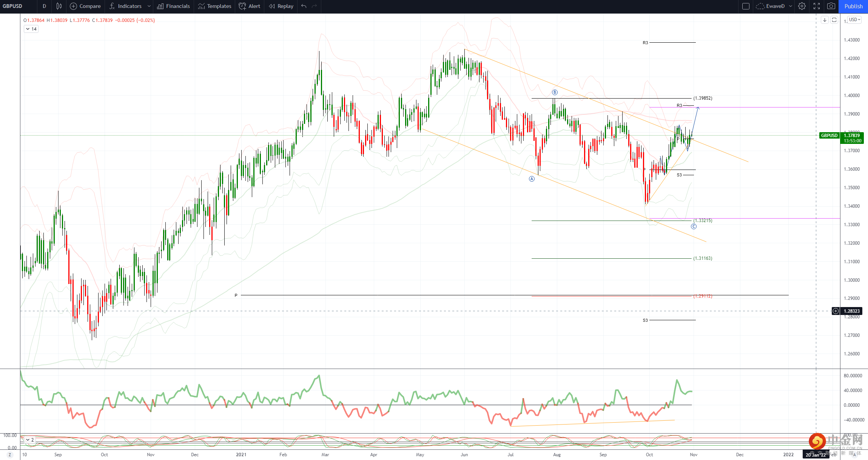
Task: Start Bar Replay mode
Action: [281, 6]
